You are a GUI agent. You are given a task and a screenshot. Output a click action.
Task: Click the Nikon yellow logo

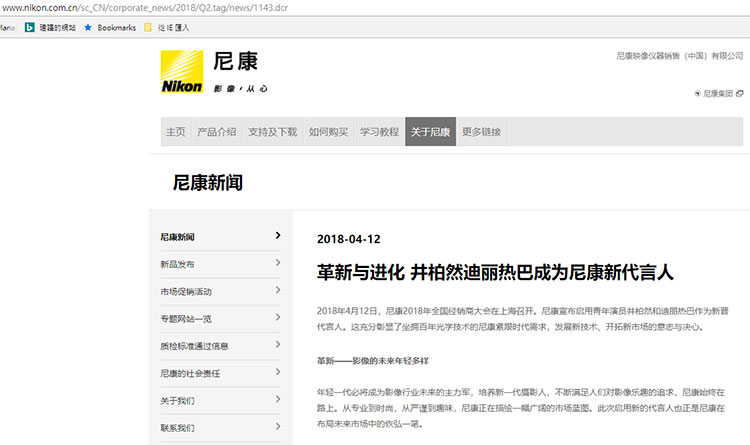pos(182,72)
